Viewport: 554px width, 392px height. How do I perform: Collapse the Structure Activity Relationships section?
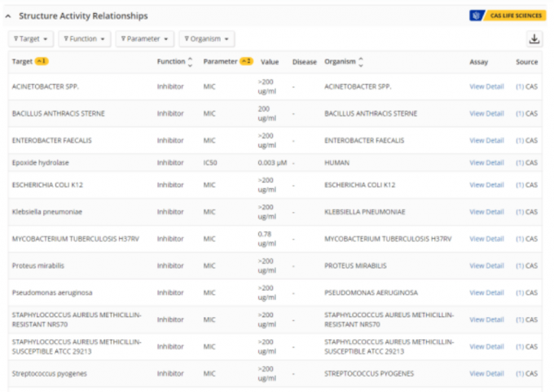click(11, 15)
